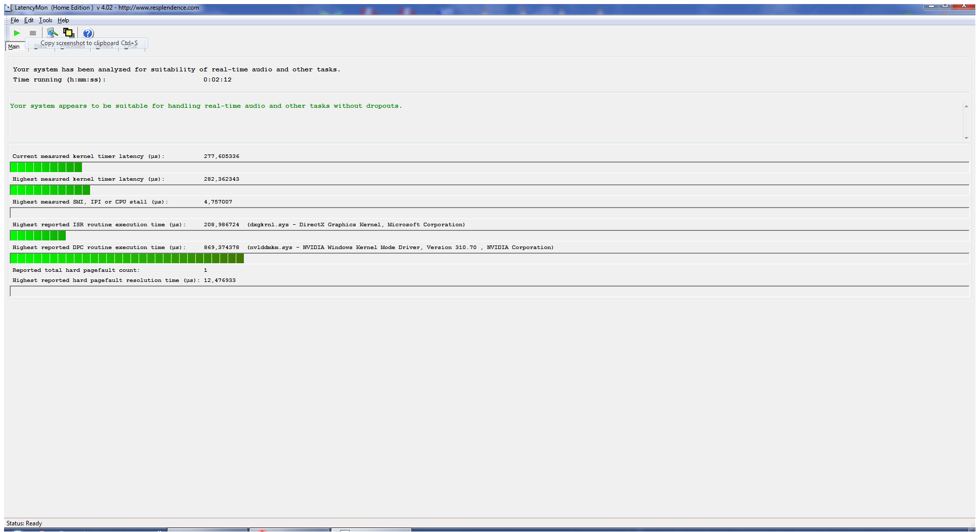Click the CPU stall value 4,757007
This screenshot has width=980, height=532.
pos(218,202)
